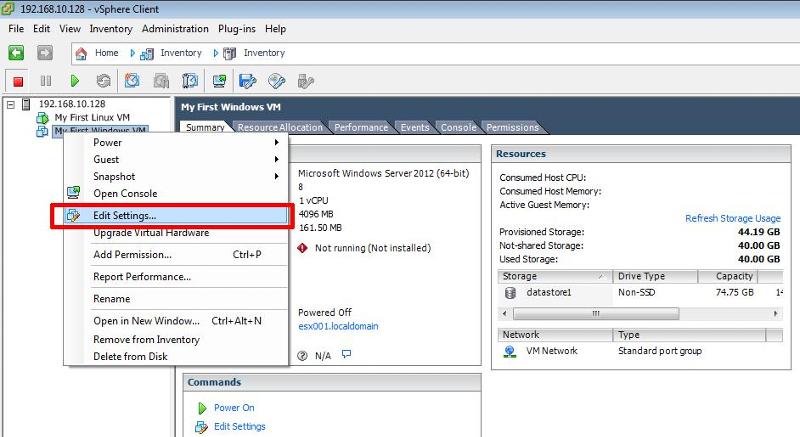Click Edit Settings in Commands panel

tap(240, 426)
